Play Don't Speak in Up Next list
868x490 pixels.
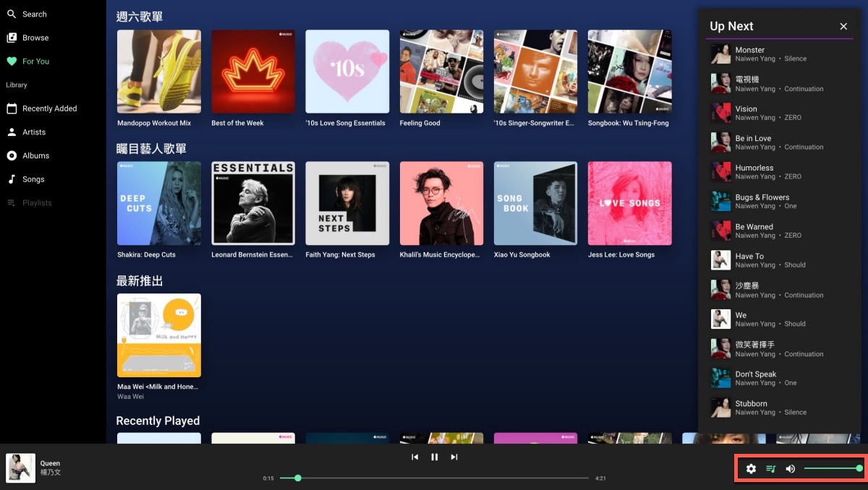[780, 378]
